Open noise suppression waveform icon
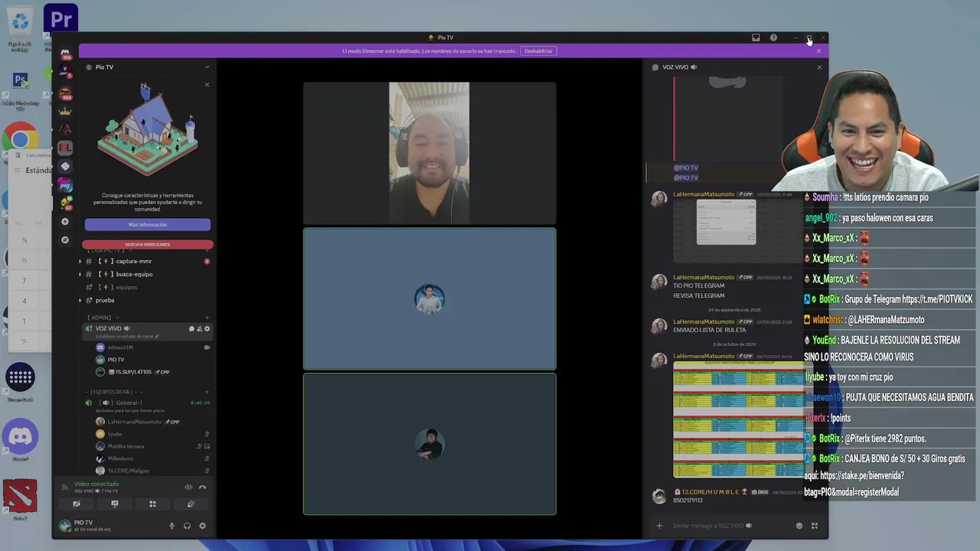This screenshot has width=980, height=551. coord(188,487)
